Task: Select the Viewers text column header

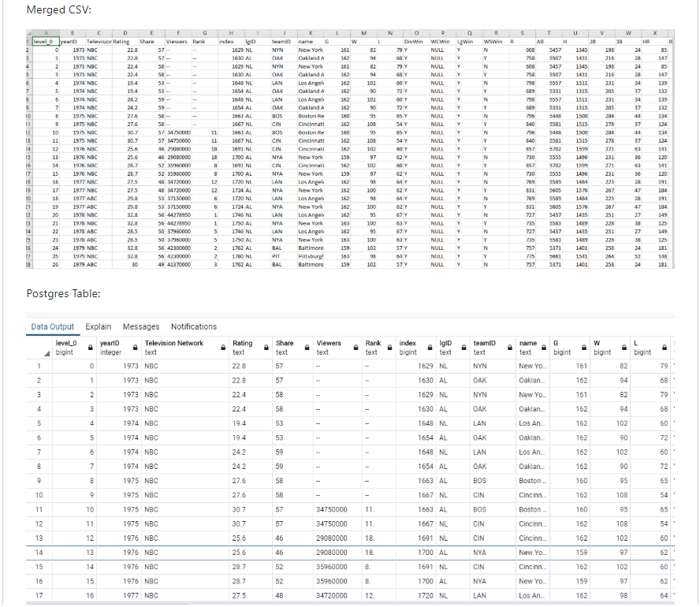Action: pyautogui.click(x=337, y=348)
